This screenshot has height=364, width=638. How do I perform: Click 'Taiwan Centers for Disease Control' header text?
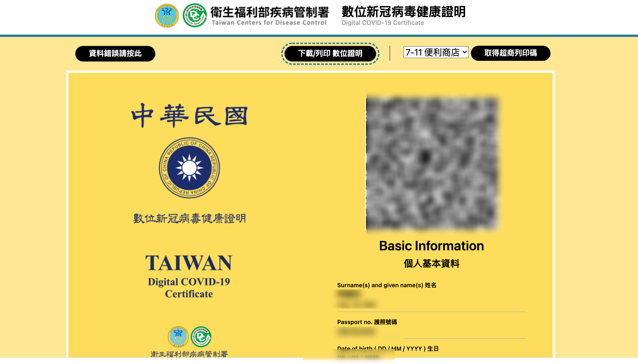coord(269,22)
